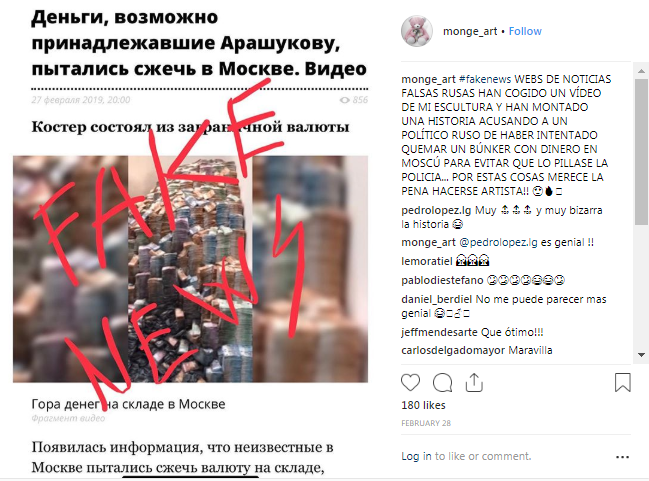The width and height of the screenshot is (649, 481).
Task: Open monge_art username in post header
Action: click(470, 31)
